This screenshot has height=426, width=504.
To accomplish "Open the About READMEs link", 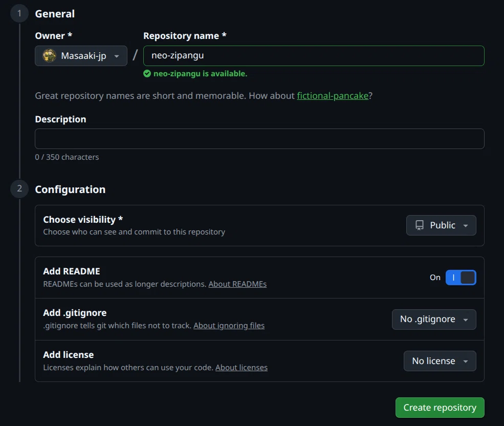I will [237, 284].
